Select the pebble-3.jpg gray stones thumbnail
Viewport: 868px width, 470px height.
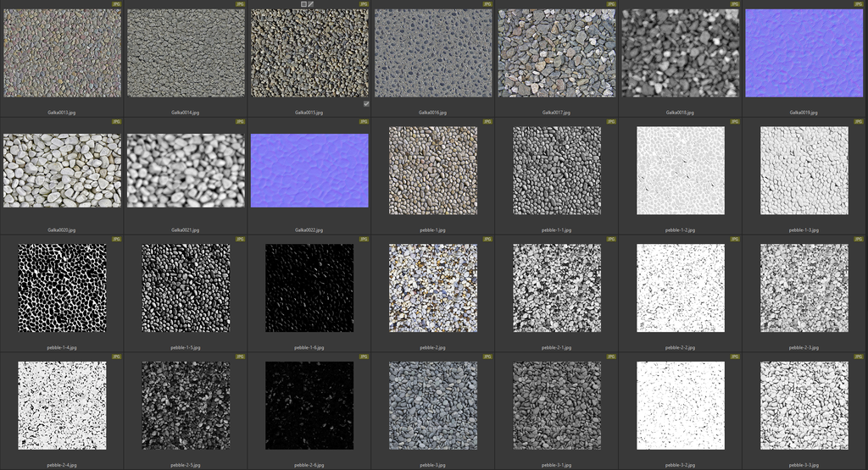click(x=433, y=406)
